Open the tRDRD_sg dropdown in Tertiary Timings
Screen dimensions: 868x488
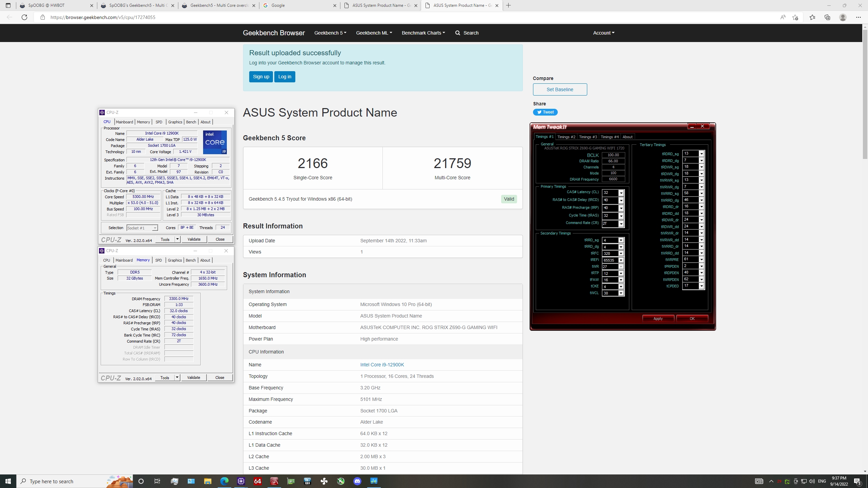702,154
